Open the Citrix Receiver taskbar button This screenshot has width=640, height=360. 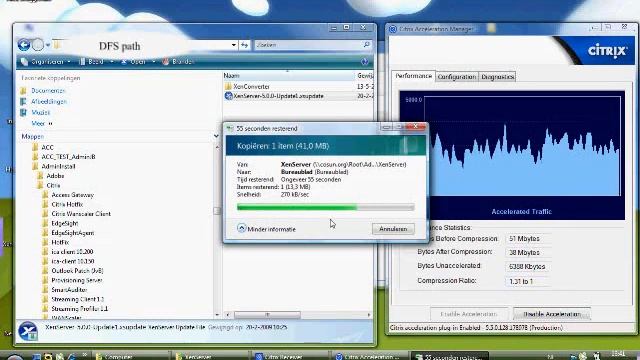(289, 356)
